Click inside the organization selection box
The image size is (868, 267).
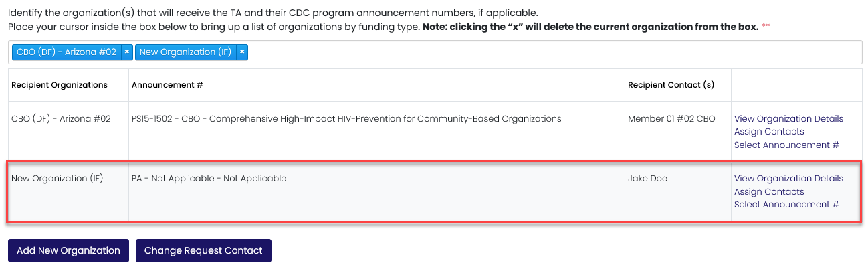554,52
